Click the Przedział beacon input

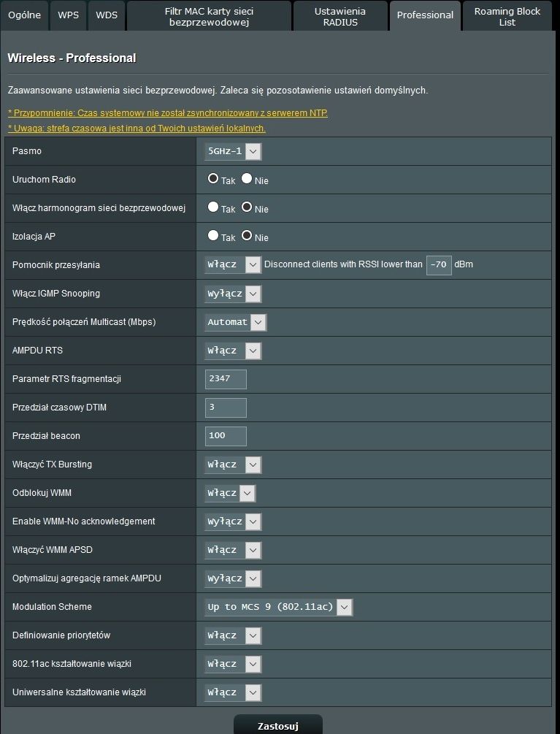(x=226, y=436)
